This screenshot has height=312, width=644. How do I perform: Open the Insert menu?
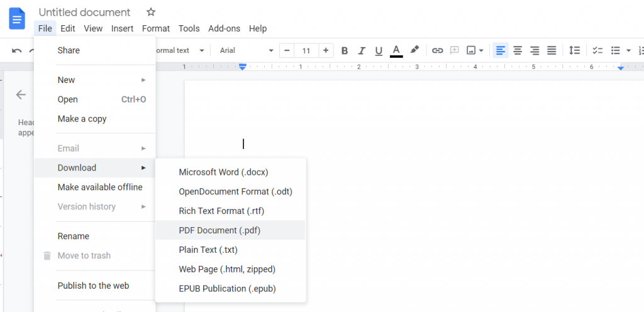pos(122,28)
